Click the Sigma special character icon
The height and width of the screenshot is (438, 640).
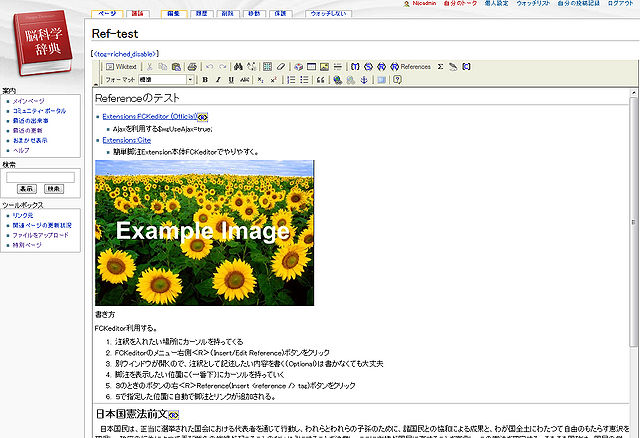click(x=440, y=66)
